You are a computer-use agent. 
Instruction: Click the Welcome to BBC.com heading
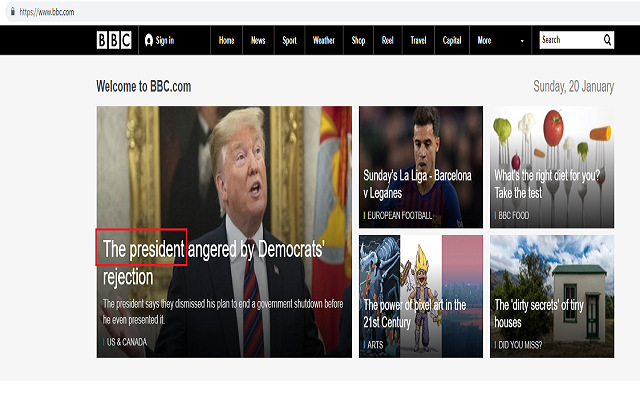[x=144, y=87]
